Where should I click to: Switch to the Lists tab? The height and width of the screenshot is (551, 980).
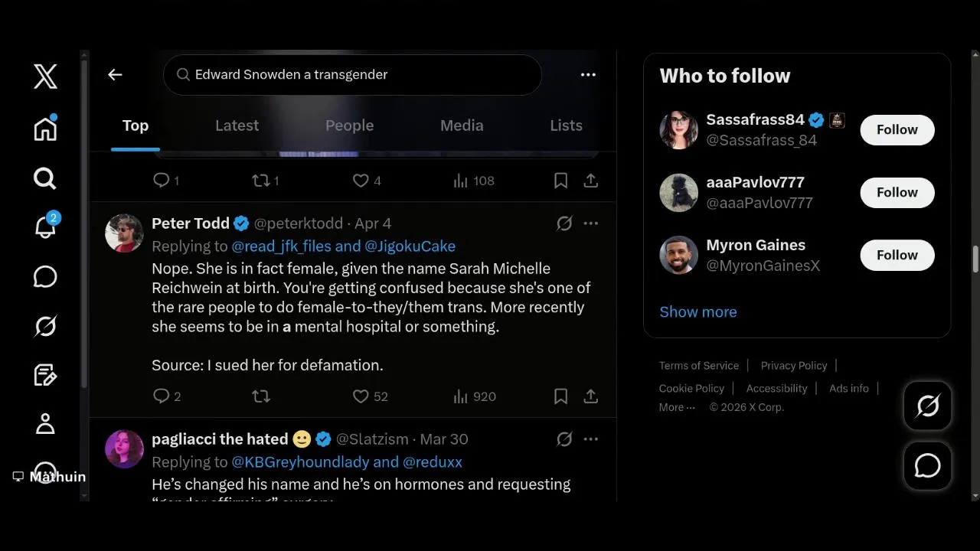click(566, 126)
